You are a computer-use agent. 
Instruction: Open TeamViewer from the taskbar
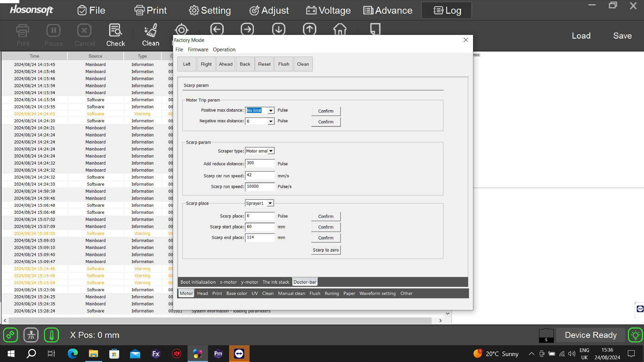(x=239, y=353)
